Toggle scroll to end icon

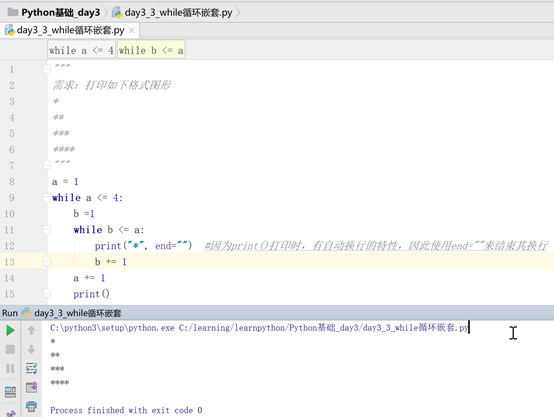(x=31, y=387)
